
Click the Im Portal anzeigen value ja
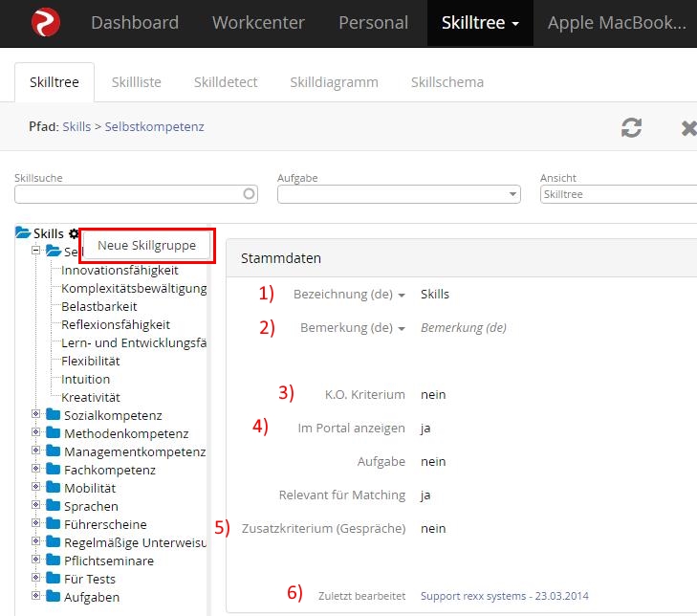tap(425, 429)
